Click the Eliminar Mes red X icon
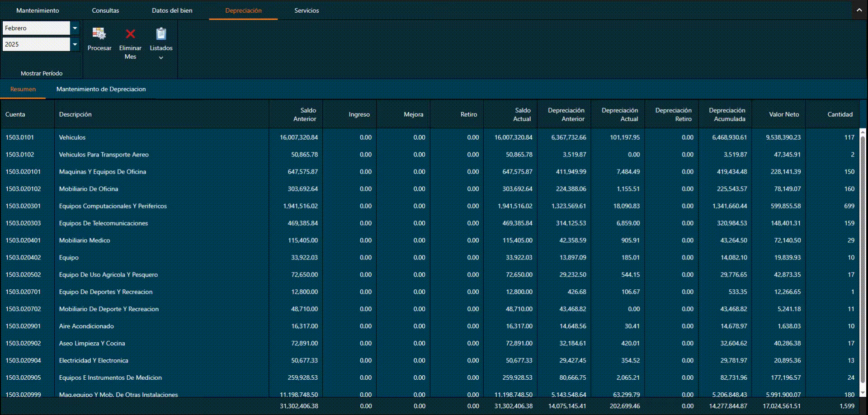 [x=130, y=34]
